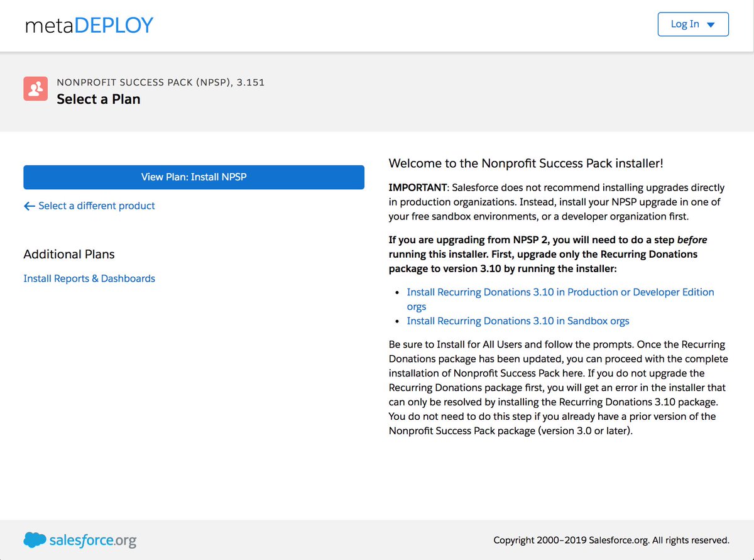The height and width of the screenshot is (560, 754).
Task: Click the Copyright 2000–2019 Salesforce.org footer text
Action: coord(611,540)
